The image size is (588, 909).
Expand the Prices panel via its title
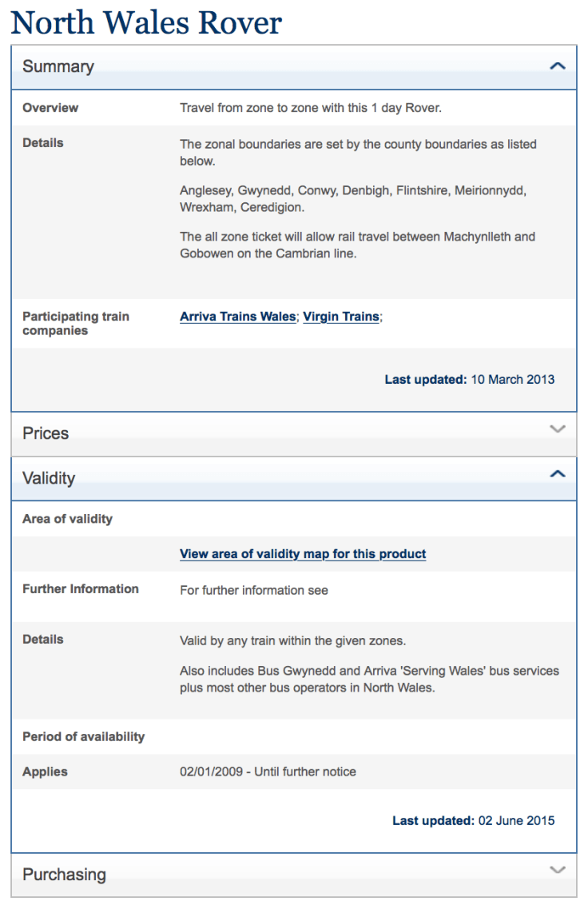(46, 433)
